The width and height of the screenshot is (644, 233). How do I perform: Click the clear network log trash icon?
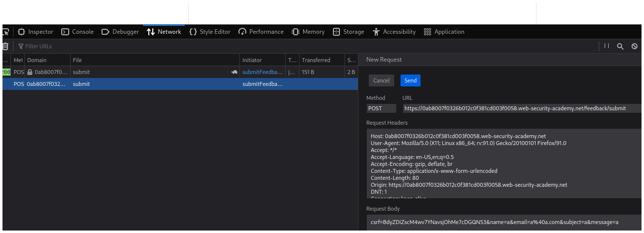tap(5, 46)
